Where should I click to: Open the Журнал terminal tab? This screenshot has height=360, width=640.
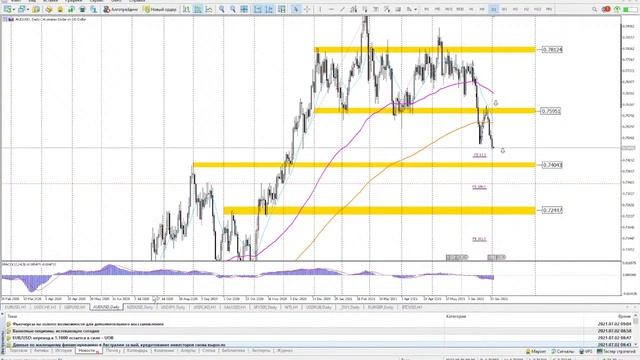click(x=284, y=351)
